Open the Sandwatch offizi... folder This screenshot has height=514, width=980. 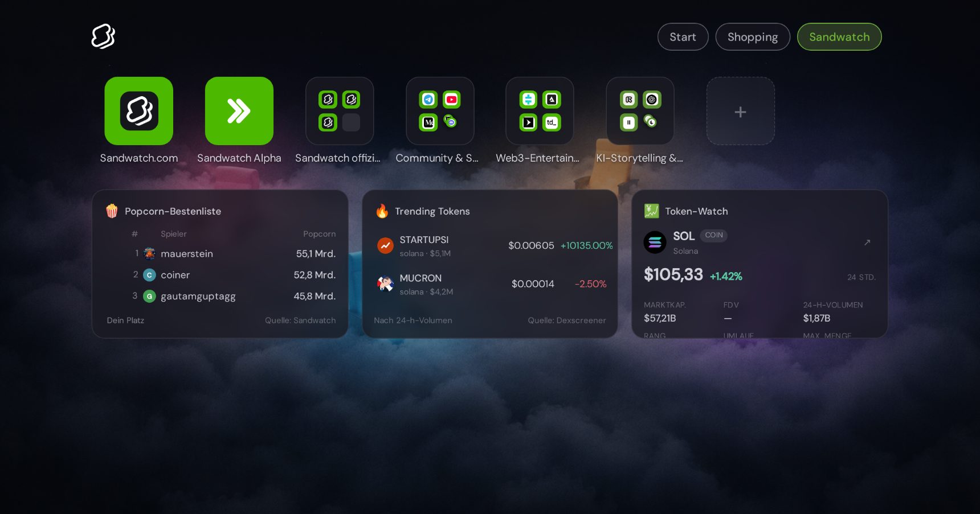tap(340, 111)
